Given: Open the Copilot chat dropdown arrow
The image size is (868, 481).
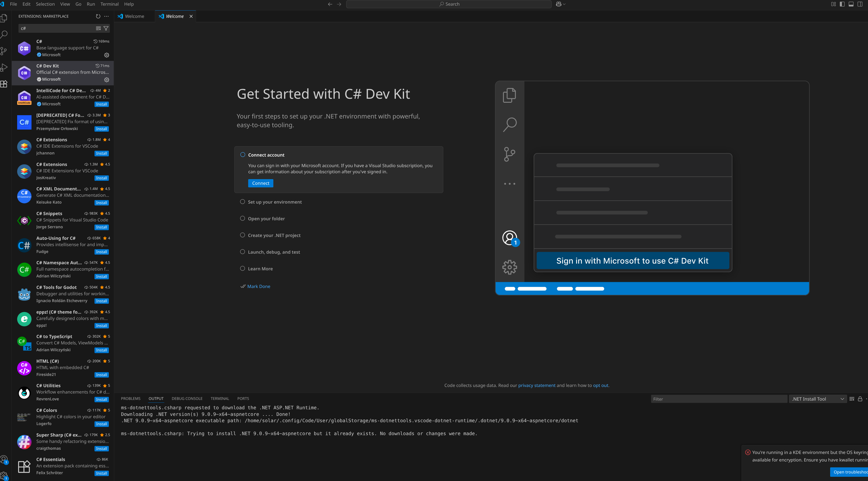Looking at the screenshot, I should point(564,4).
